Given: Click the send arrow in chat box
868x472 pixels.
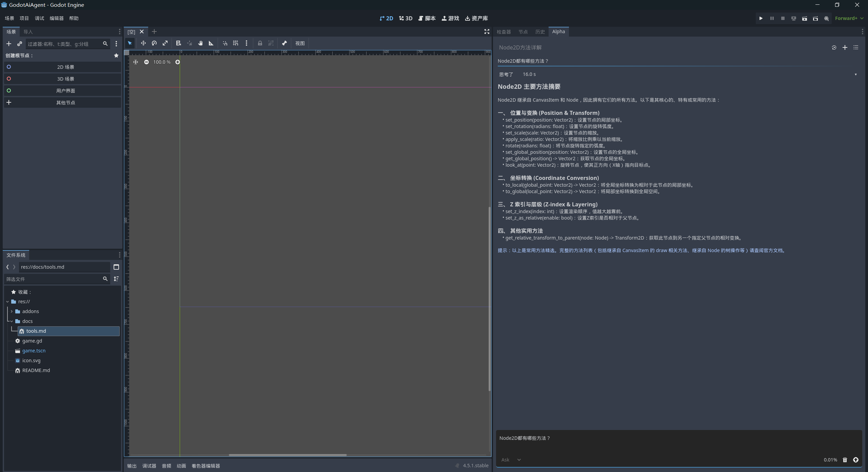Looking at the screenshot, I should (856, 460).
